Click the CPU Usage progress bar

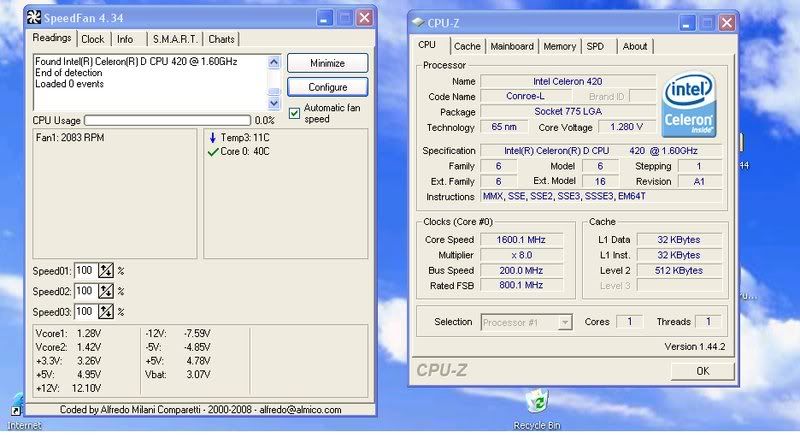(168, 120)
